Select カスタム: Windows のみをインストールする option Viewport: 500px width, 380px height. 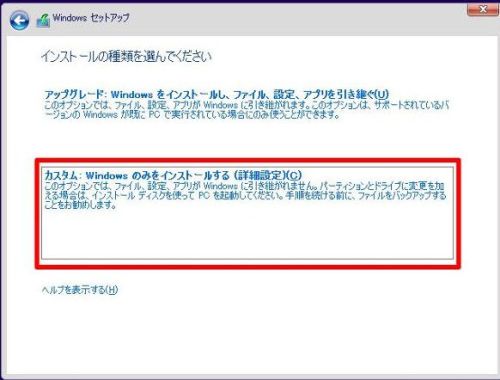(247, 213)
